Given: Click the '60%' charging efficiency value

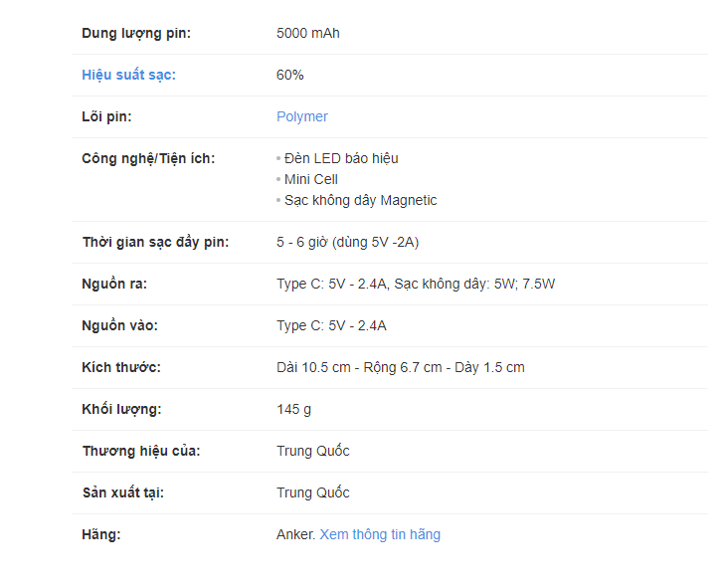Looking at the screenshot, I should (x=289, y=75).
